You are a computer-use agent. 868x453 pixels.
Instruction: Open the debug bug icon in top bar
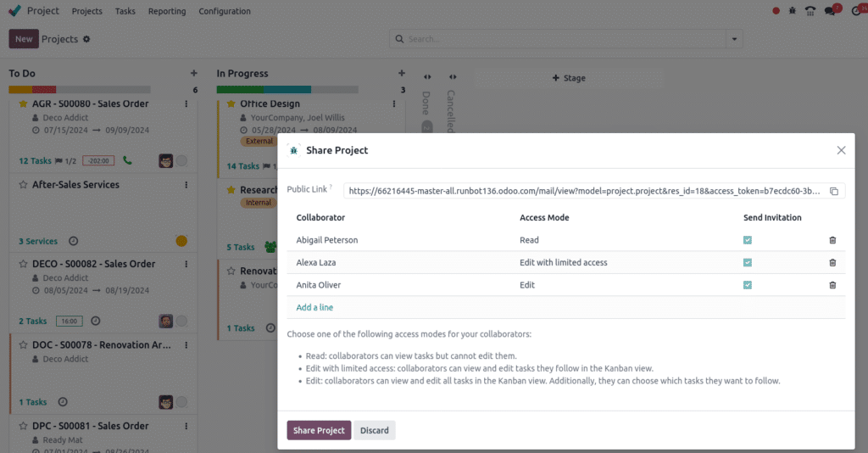[x=793, y=10]
